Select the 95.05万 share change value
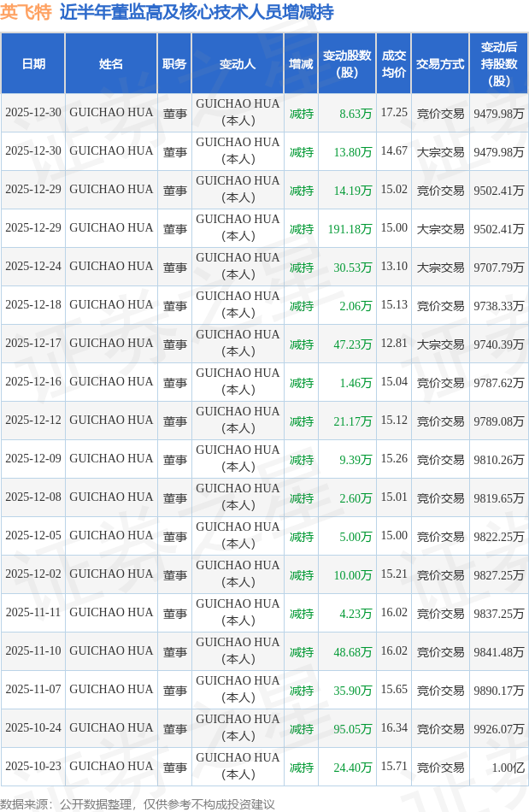This screenshot has width=529, height=812. click(352, 728)
